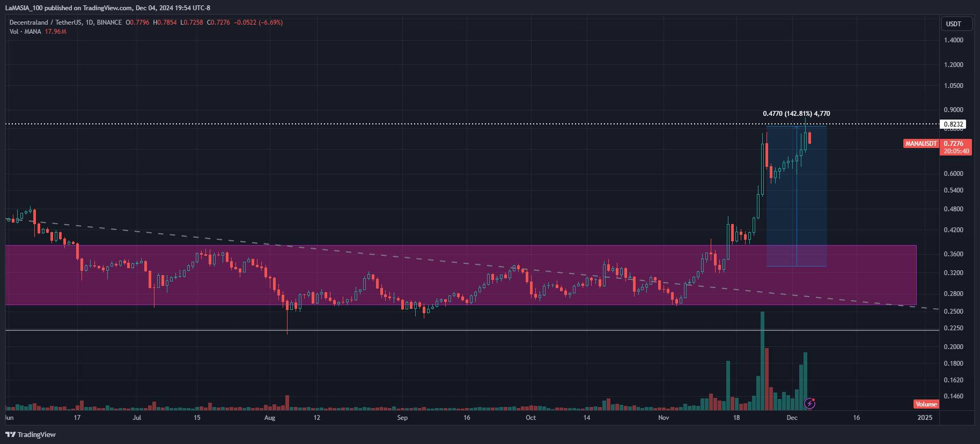Click the 0.3600 price axis label

953,254
